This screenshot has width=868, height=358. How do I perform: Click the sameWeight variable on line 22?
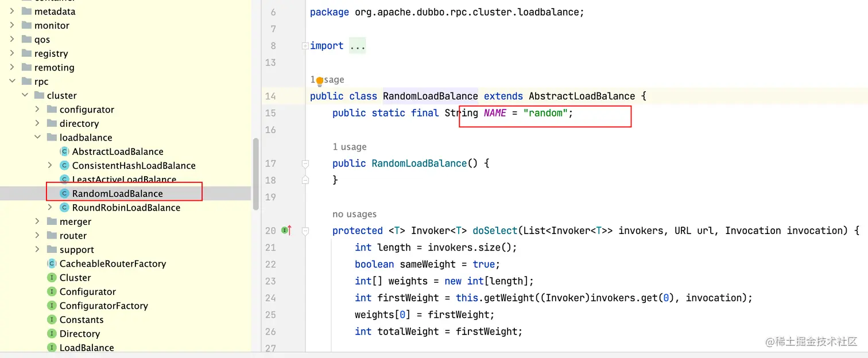coord(428,264)
